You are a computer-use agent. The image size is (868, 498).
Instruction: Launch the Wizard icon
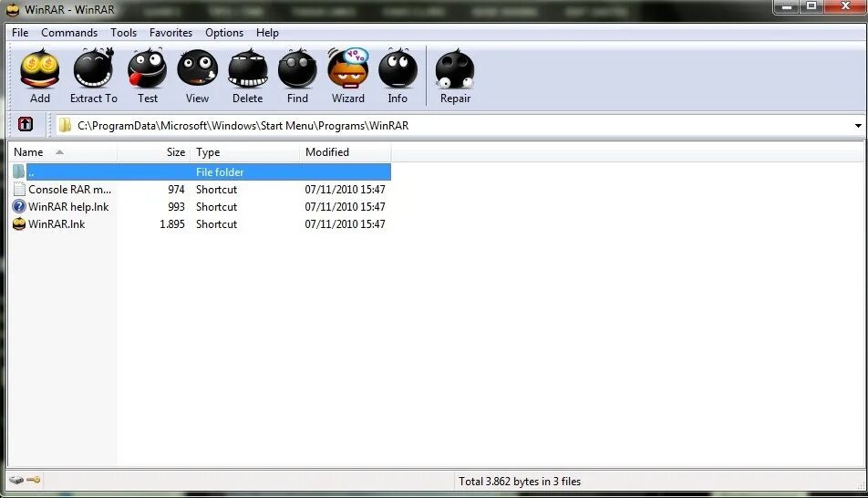coord(347,68)
